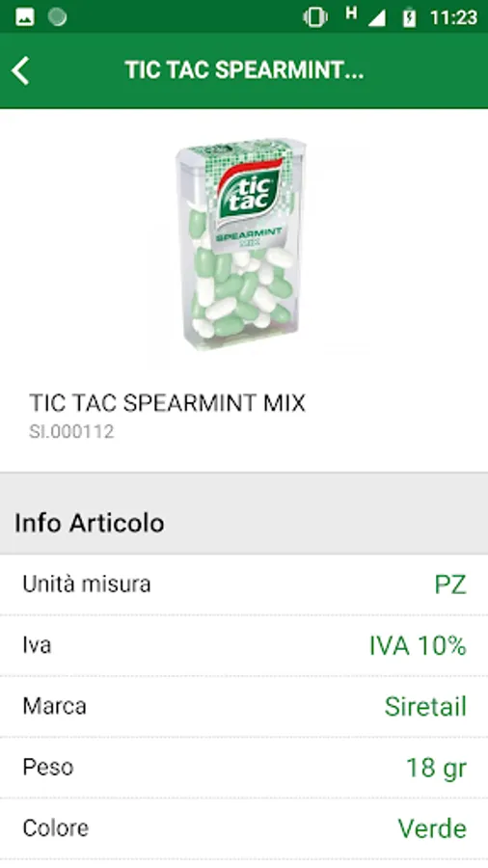
Task: Tap the PZ unit value
Action: coord(450,585)
